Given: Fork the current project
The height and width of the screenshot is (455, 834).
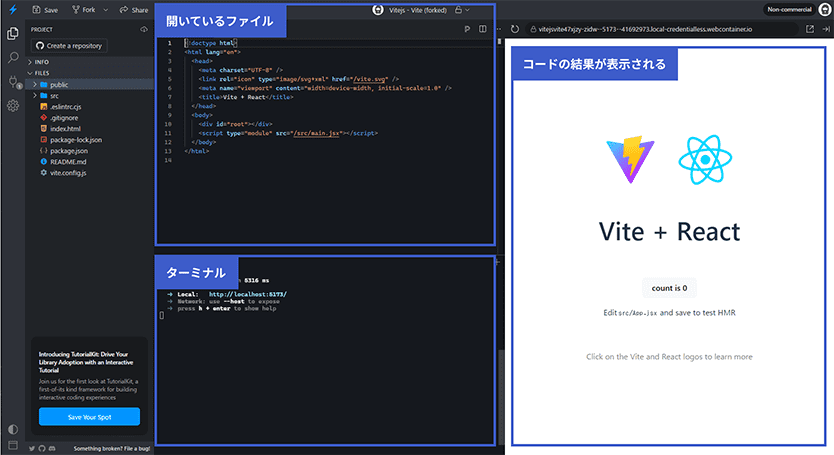Looking at the screenshot, I should tap(84, 10).
